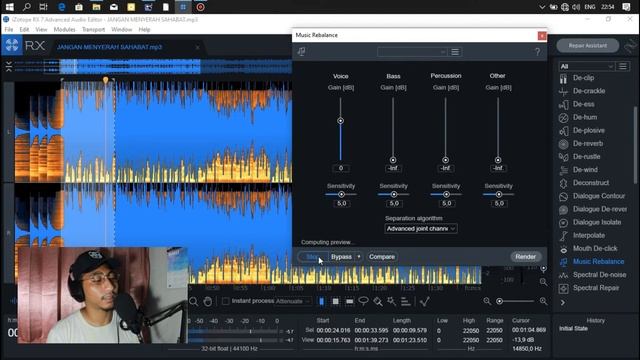Open the Transport menu
Image resolution: width=640 pixels, height=360 pixels.
click(93, 29)
